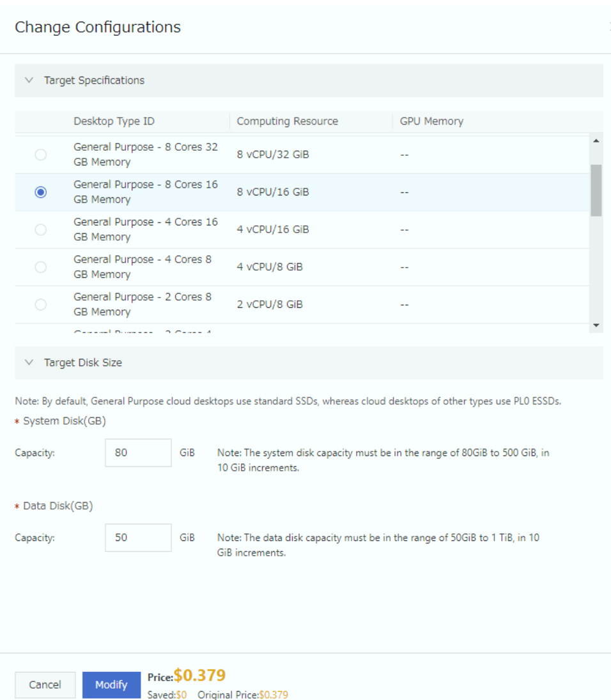Click the 4 vCPU/8 GiB computing resource cell
The image size is (611, 700).
pos(270,267)
